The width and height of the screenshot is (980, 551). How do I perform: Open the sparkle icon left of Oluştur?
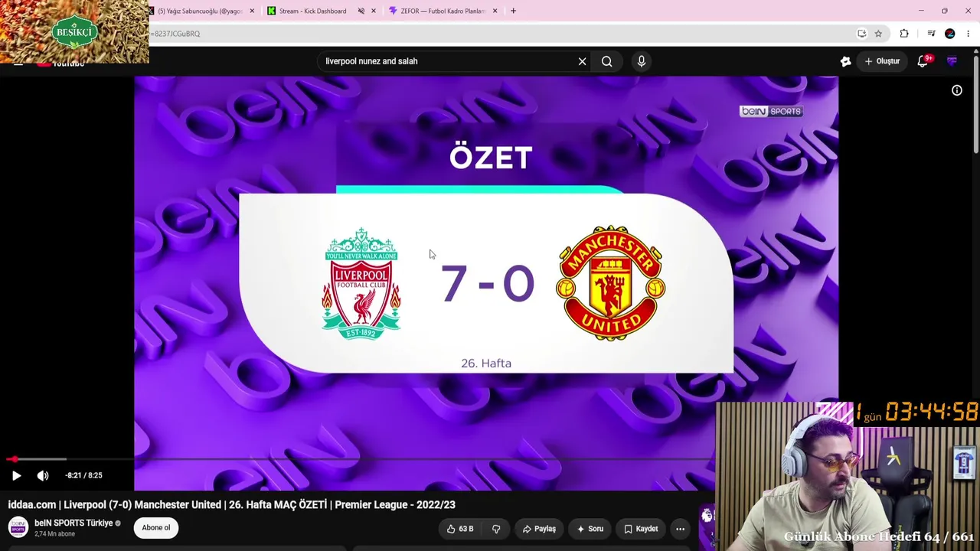(845, 61)
